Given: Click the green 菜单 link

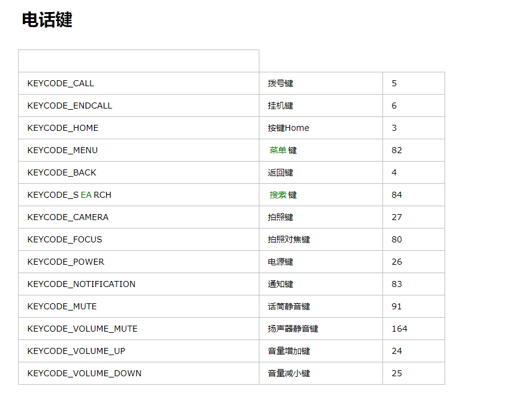Looking at the screenshot, I should click(x=278, y=150).
